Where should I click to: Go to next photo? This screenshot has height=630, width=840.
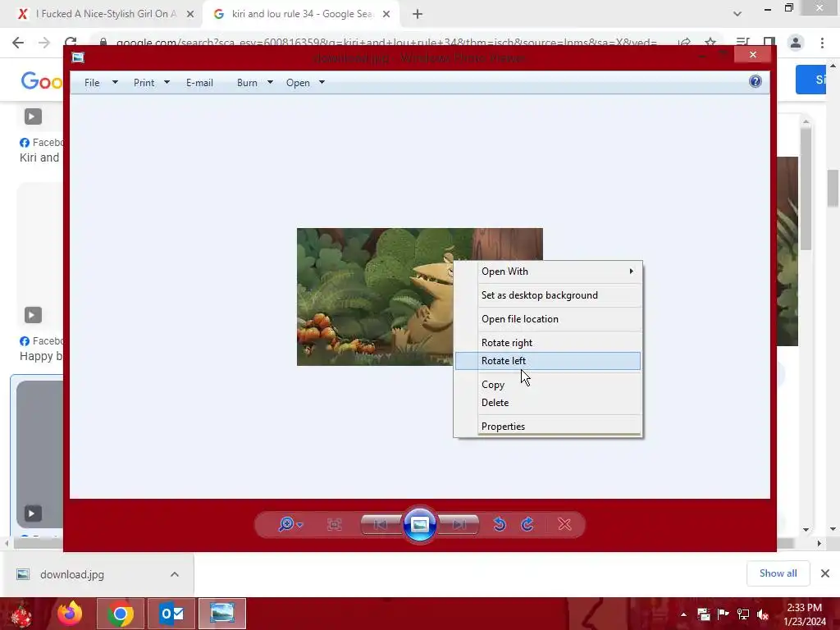coord(459,524)
